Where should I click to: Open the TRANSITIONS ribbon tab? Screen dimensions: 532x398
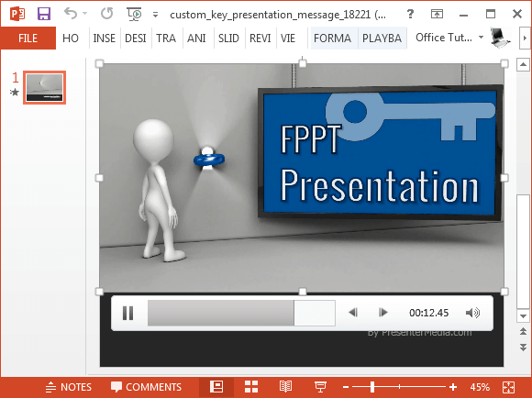(166, 38)
